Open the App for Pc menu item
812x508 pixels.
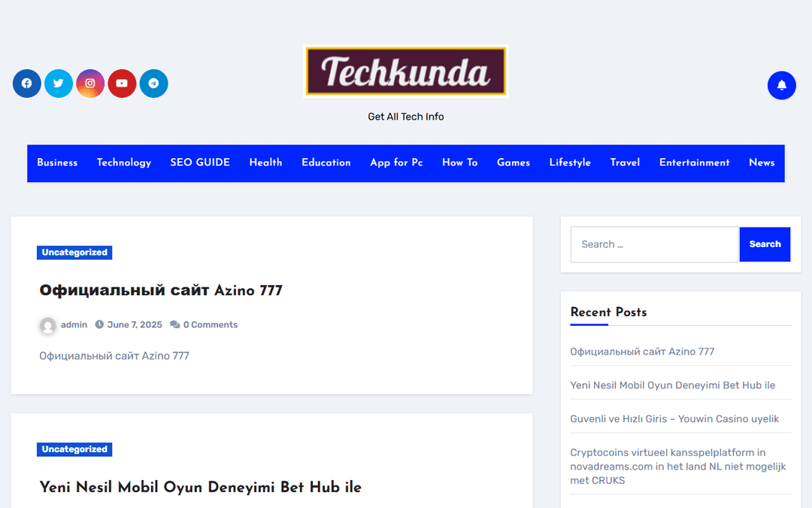396,163
